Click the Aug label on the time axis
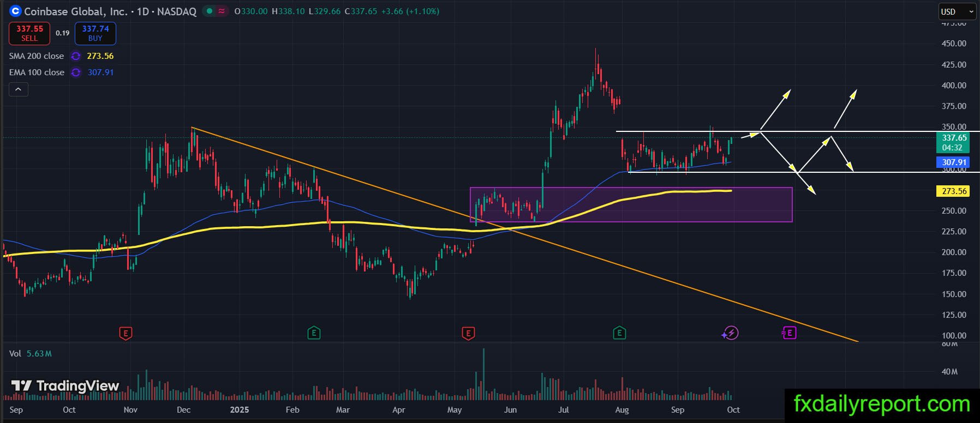Image resolution: width=980 pixels, height=423 pixels. tap(622, 410)
